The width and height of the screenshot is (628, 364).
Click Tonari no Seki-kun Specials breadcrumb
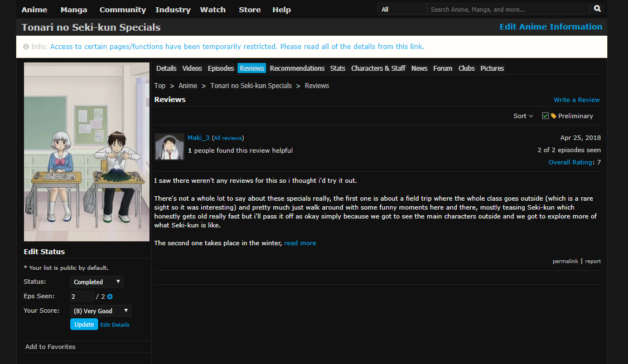[x=251, y=86]
